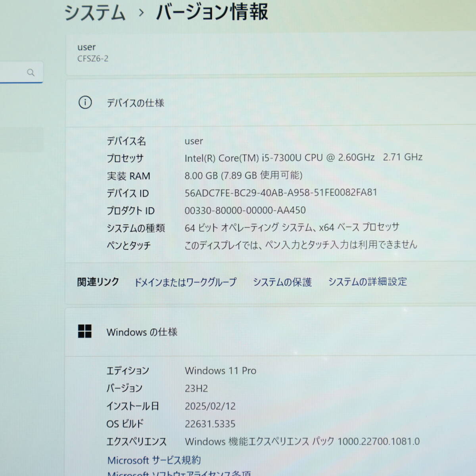
Task: Select install date 2025/02/12
Action: click(210, 406)
